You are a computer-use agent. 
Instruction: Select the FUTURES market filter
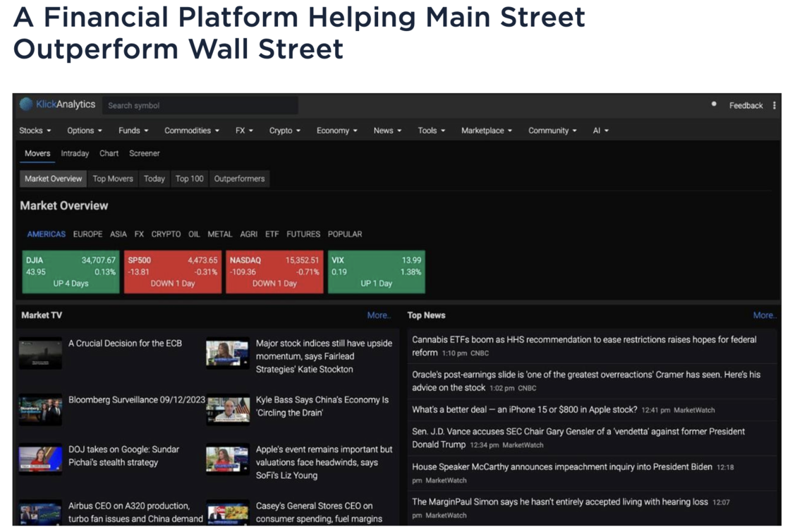[x=303, y=234]
